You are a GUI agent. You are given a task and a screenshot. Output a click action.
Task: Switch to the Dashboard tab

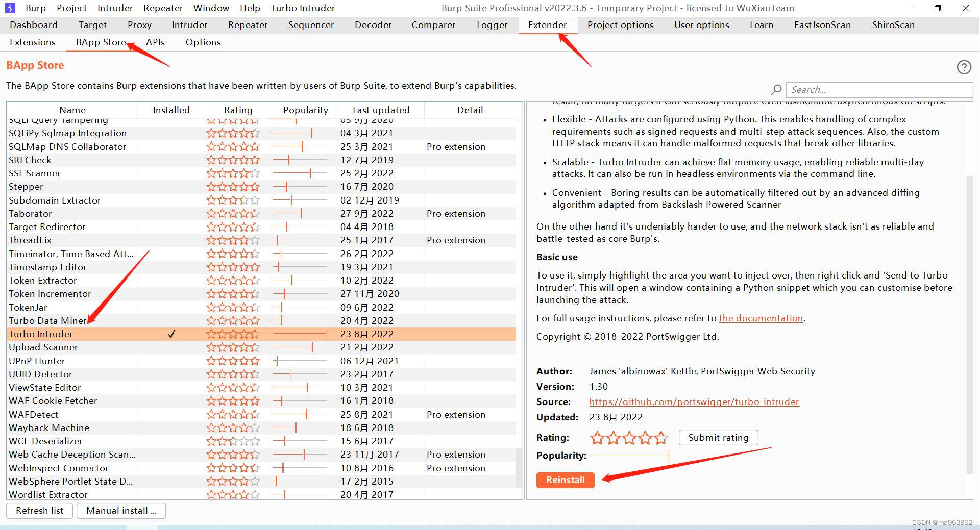(34, 25)
